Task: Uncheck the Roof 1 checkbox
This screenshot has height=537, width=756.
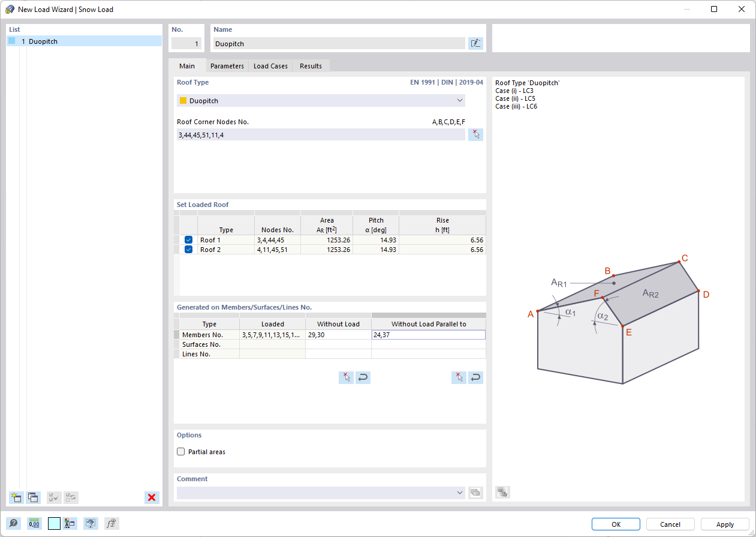Action: tap(189, 240)
